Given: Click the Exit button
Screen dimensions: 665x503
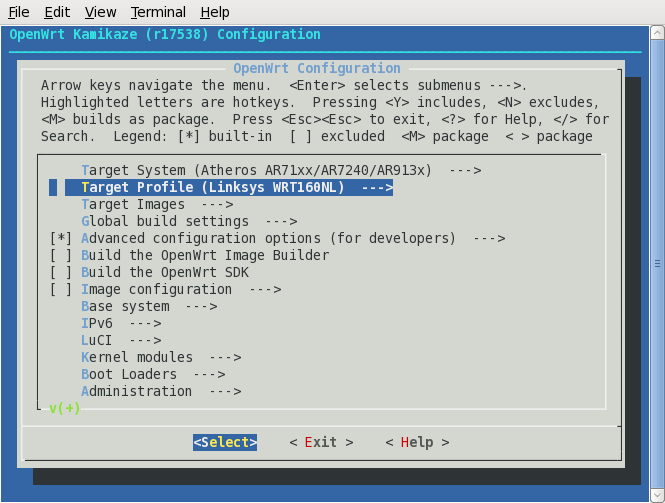Looking at the screenshot, I should [321, 442].
